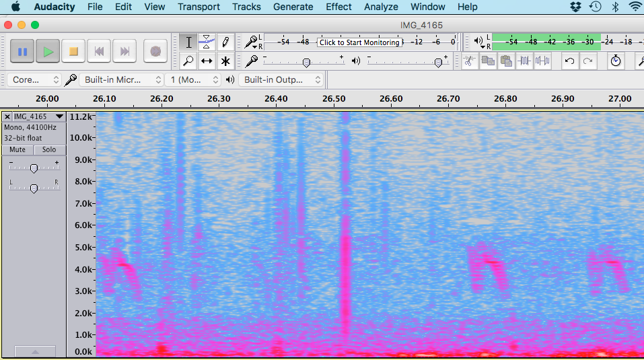Screen dimensions: 644x360
Task: Select the Draw (pencil) tool
Action: pyautogui.click(x=226, y=42)
